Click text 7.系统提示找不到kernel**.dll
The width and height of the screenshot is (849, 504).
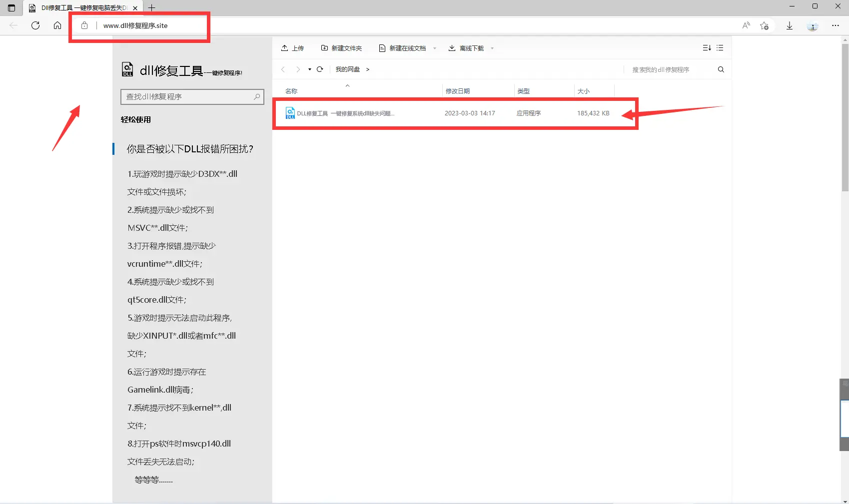coord(179,408)
